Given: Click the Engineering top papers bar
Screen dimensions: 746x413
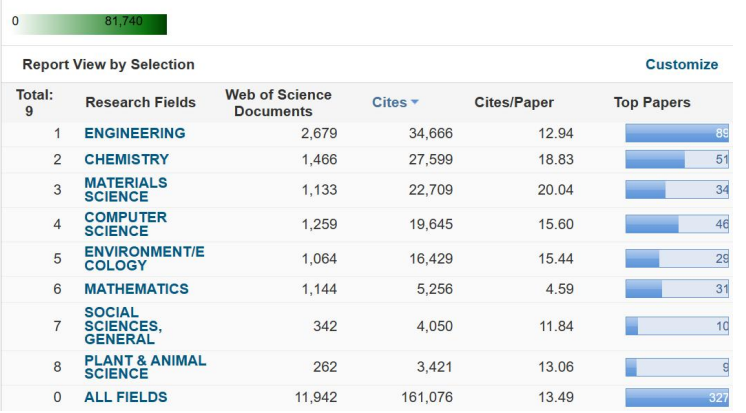Looking at the screenshot, I should click(x=677, y=133).
